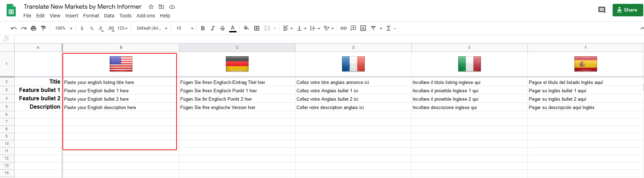Open the Edit menu
Image resolution: width=644 pixels, height=178 pixels.
coord(40,16)
